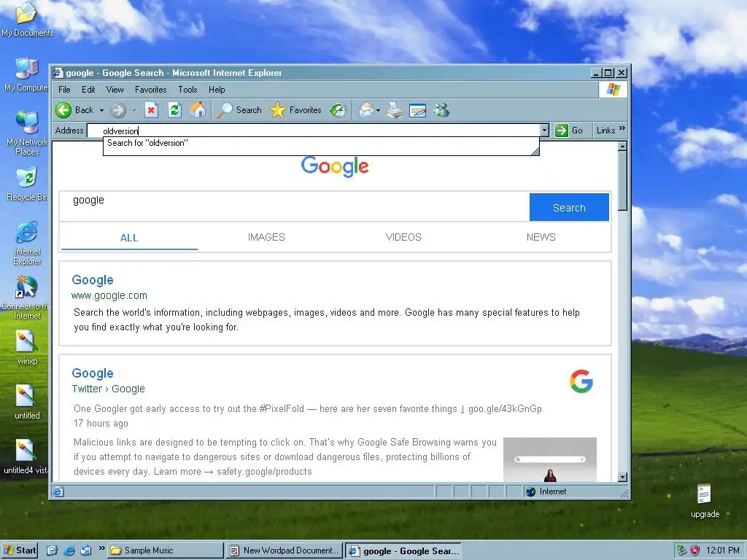Click the Edit page toolbar icon
This screenshot has width=747, height=560.
(x=418, y=111)
